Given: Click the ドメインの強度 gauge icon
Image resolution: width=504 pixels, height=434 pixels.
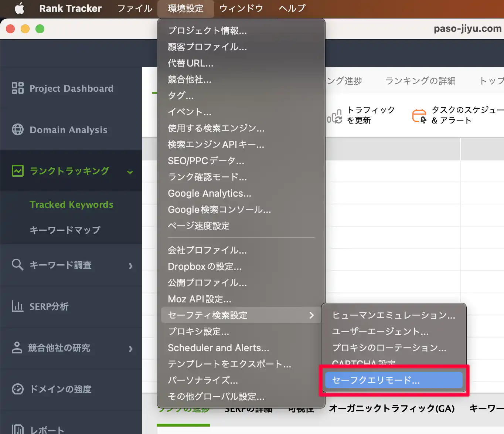Looking at the screenshot, I should coord(18,389).
